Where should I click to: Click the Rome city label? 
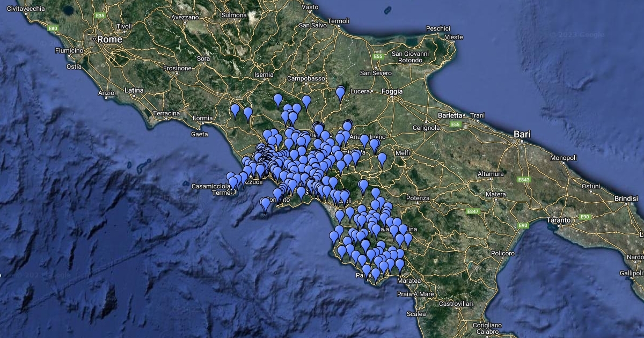(x=109, y=39)
